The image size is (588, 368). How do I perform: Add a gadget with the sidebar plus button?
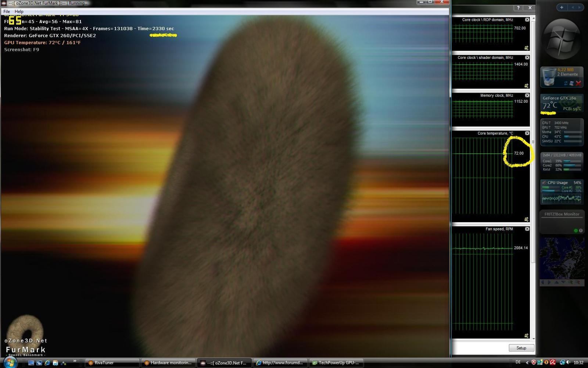562,7
